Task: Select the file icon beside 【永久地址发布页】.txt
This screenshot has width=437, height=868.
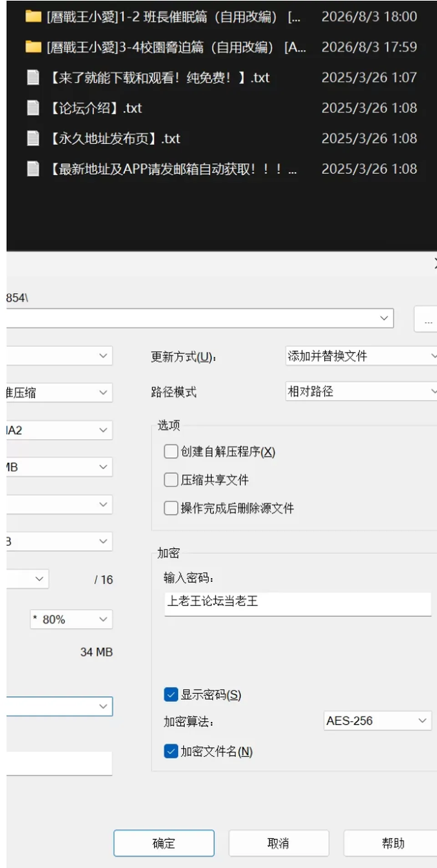Action: [33, 138]
